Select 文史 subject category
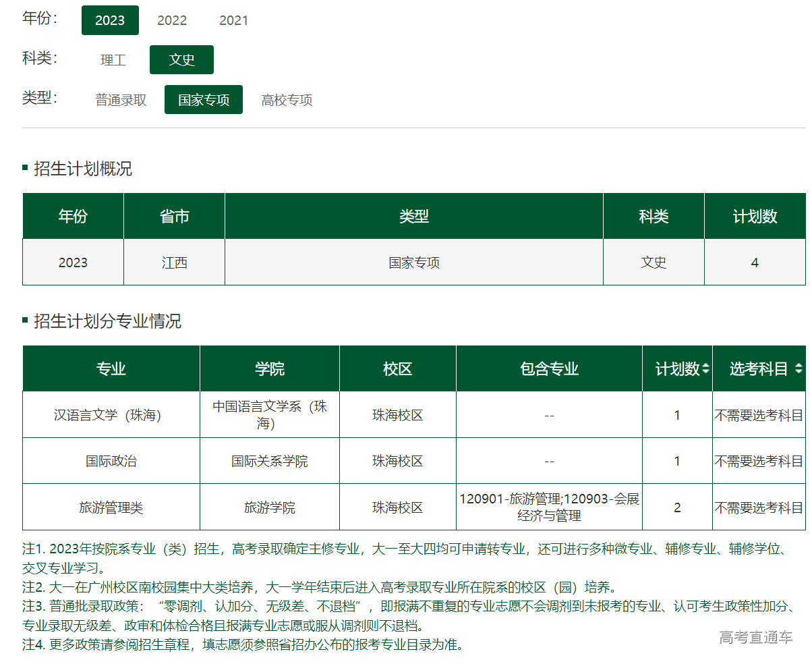This screenshot has height=664, width=812. 181,60
